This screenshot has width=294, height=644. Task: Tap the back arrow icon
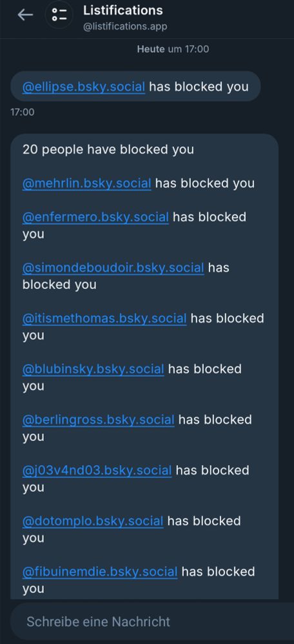(x=25, y=15)
